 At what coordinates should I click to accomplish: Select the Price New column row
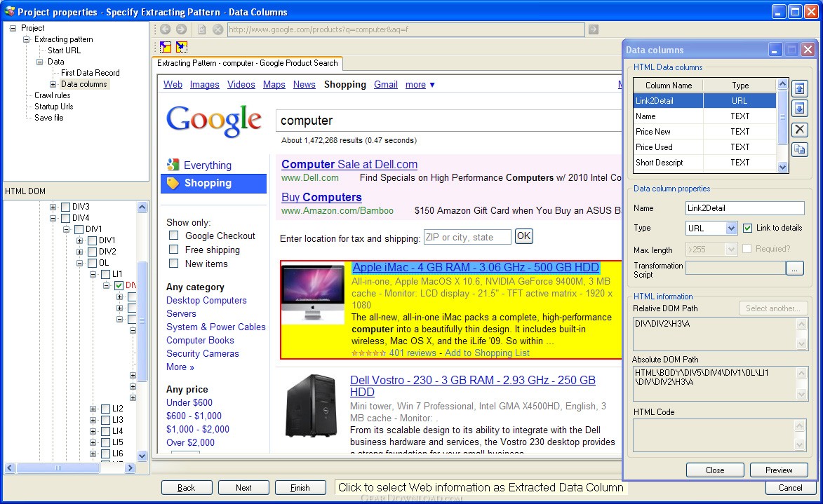click(x=704, y=132)
